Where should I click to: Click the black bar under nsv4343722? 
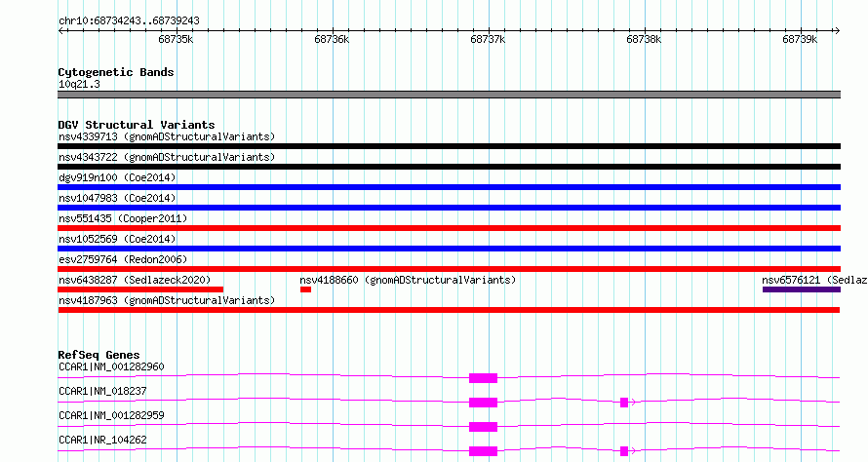[449, 167]
